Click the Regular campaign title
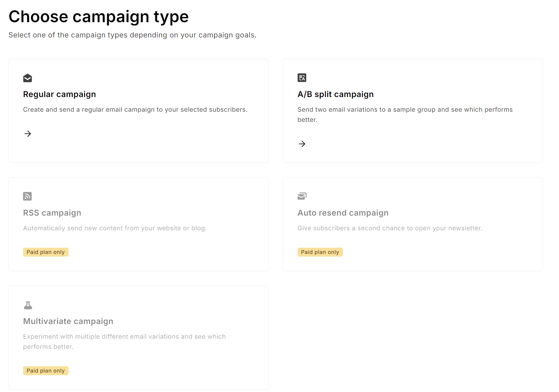This screenshot has width=559, height=392. coord(59,94)
